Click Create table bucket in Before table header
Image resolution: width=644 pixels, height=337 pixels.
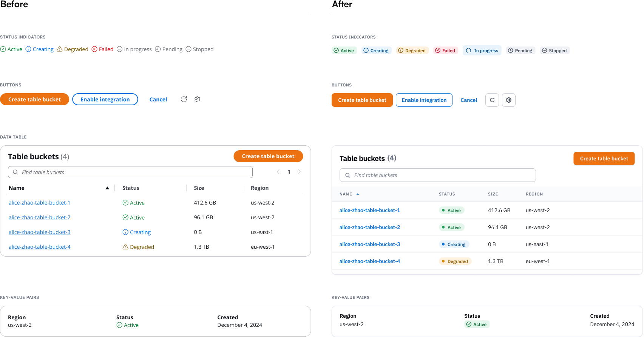268,156
